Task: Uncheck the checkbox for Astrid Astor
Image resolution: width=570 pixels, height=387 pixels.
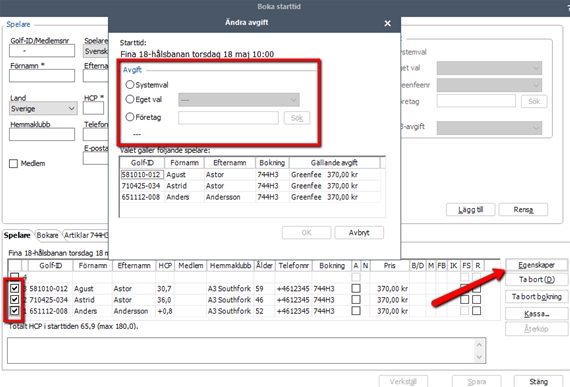Action: [x=15, y=299]
